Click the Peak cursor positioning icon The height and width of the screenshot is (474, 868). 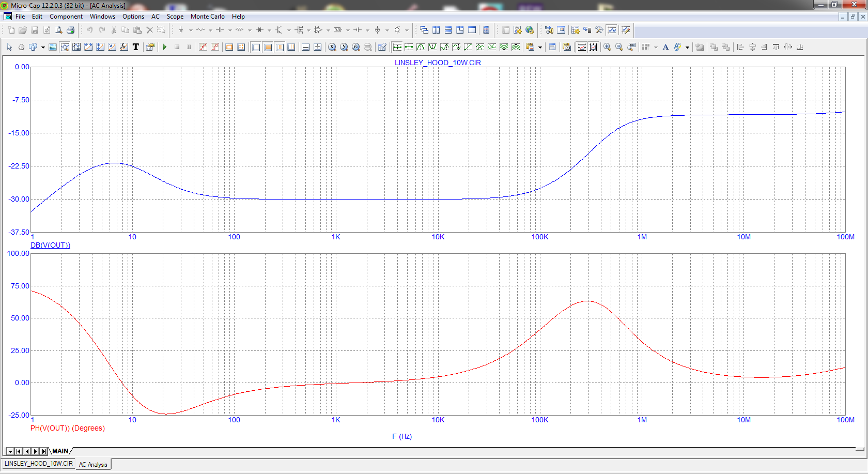tap(421, 47)
